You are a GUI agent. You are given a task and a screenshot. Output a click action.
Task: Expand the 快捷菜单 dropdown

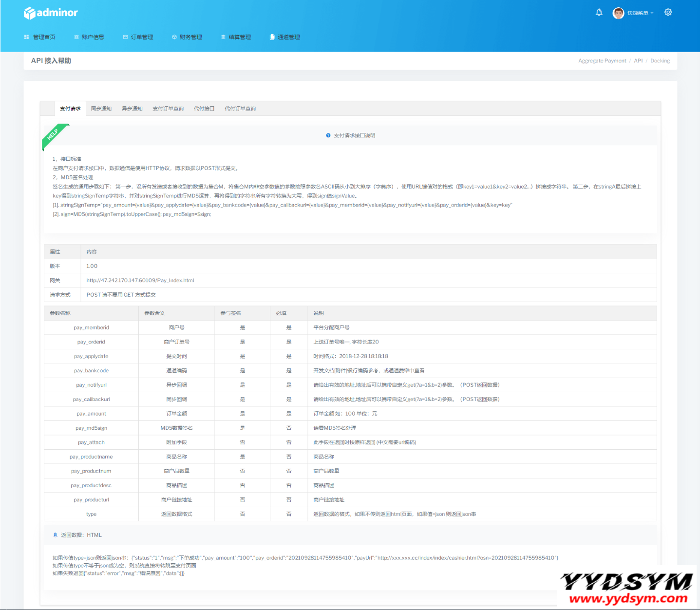point(640,13)
